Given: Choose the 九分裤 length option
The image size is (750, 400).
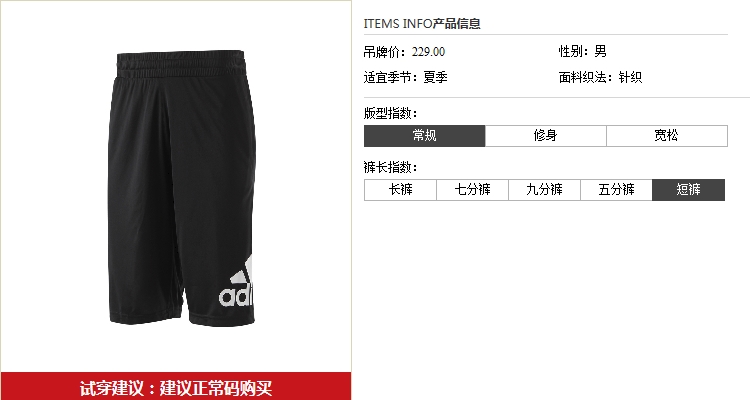Looking at the screenshot, I should pyautogui.click(x=544, y=190).
